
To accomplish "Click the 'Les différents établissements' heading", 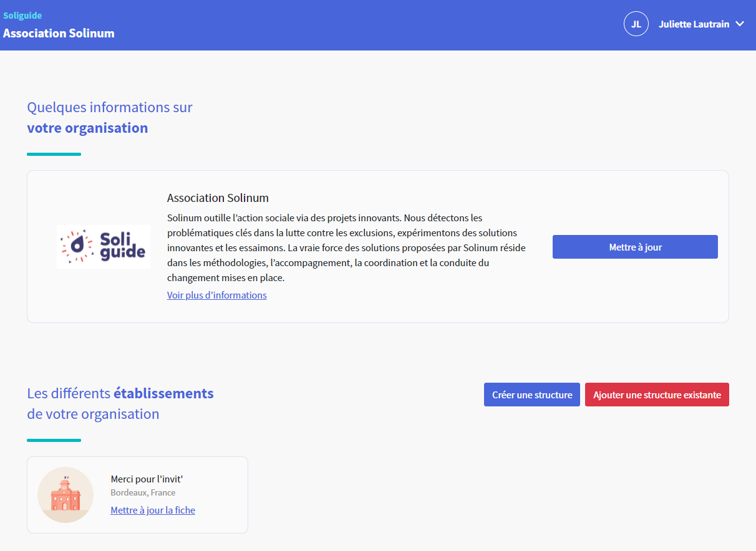I will pos(120,394).
